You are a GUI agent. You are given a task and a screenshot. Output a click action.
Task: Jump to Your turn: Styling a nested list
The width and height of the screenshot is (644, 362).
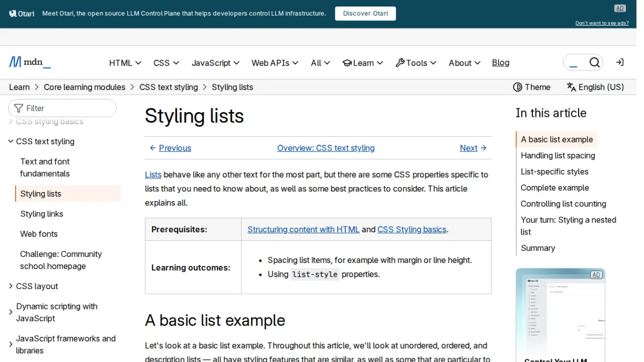coord(568,226)
